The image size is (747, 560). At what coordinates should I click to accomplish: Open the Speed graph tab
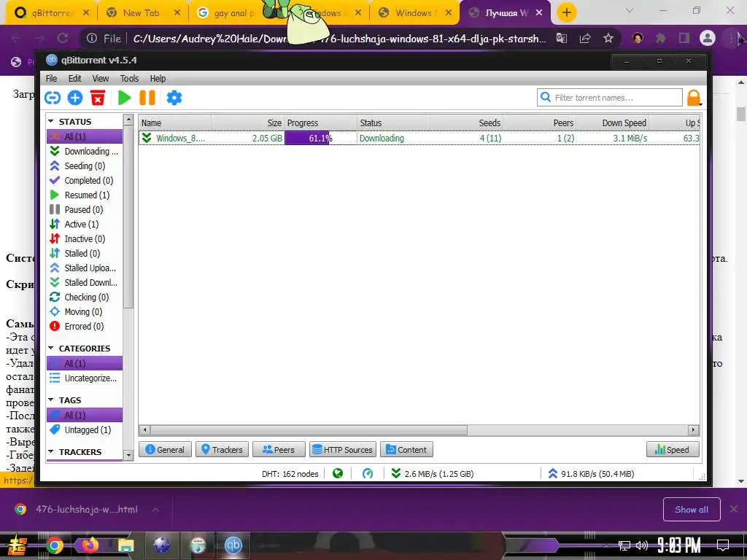673,449
